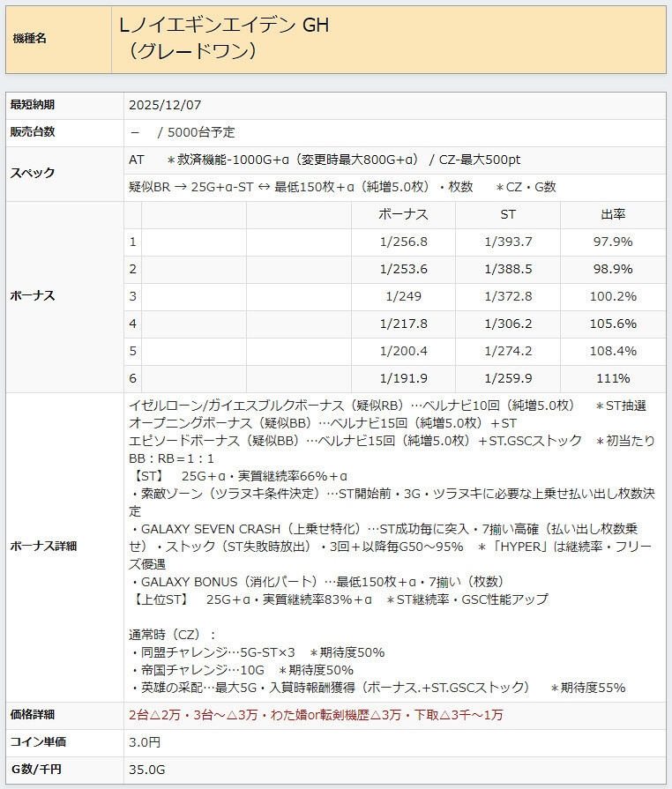
Task: Select ST value 1/393.7
Action: pos(508,242)
